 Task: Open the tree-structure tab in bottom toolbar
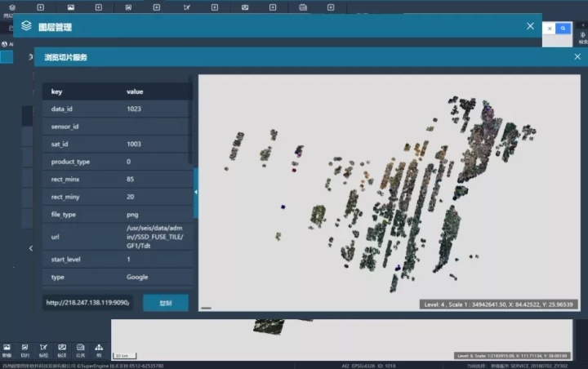coord(99,350)
